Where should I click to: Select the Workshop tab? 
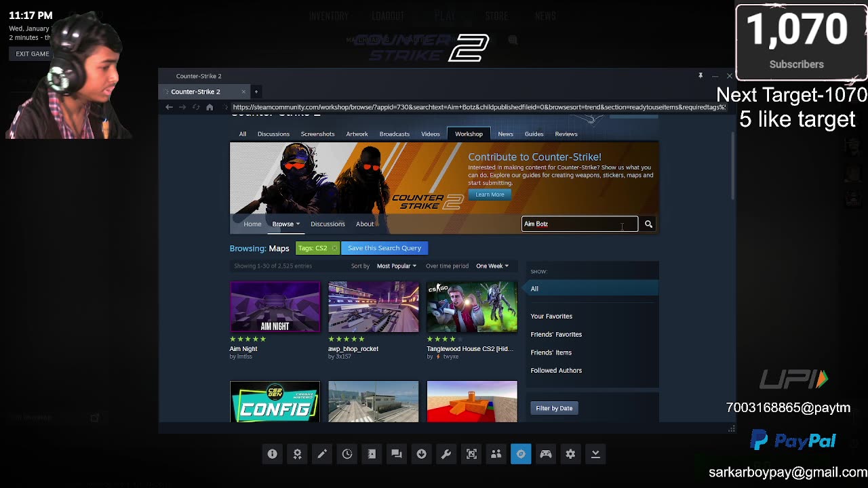469,134
